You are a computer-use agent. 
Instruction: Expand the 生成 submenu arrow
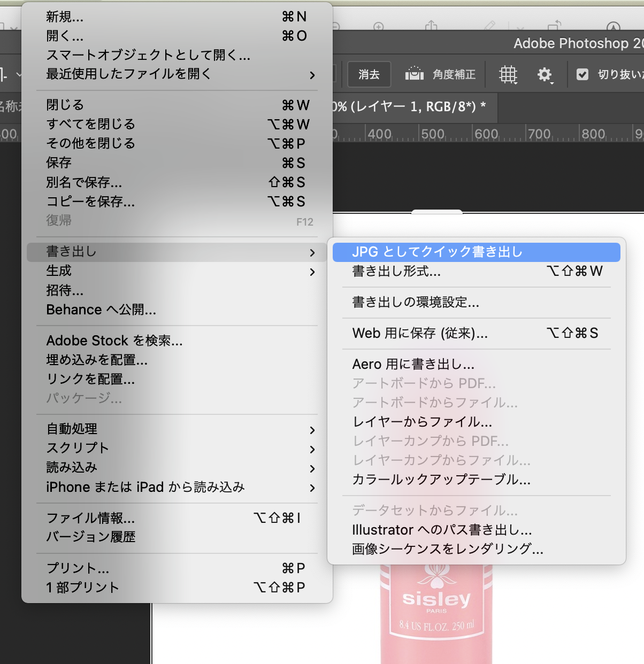point(312,272)
